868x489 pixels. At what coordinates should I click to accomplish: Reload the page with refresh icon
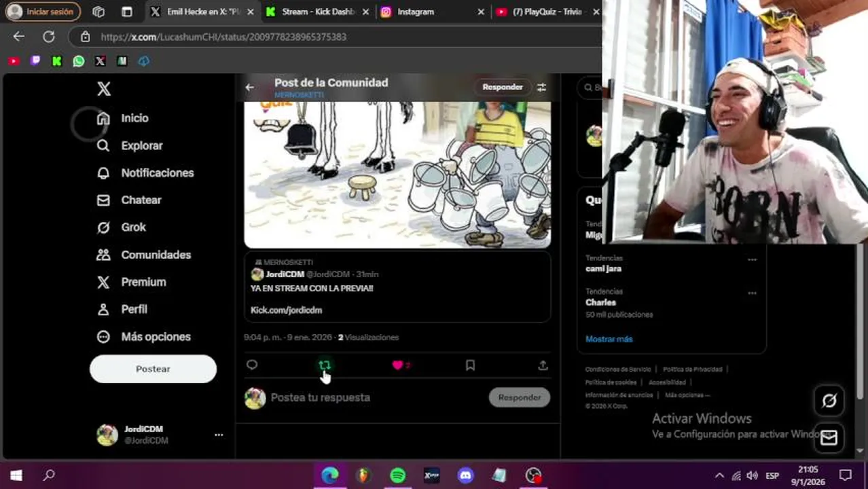(x=49, y=37)
